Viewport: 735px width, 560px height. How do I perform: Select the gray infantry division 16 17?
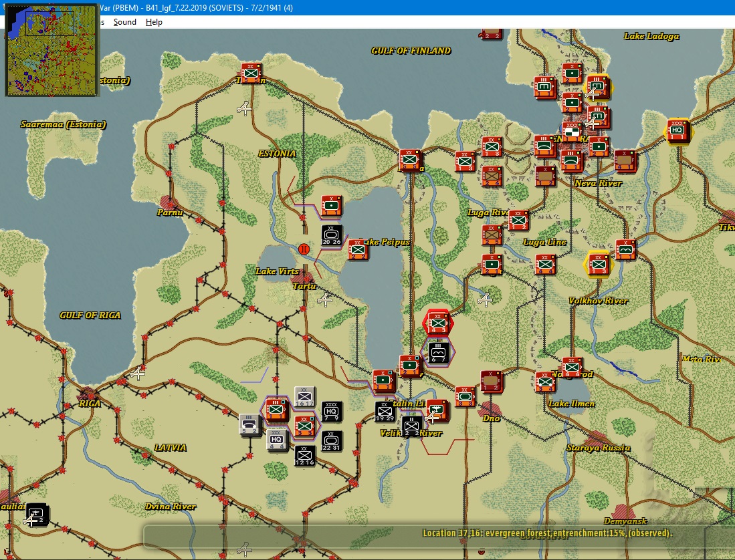click(305, 397)
